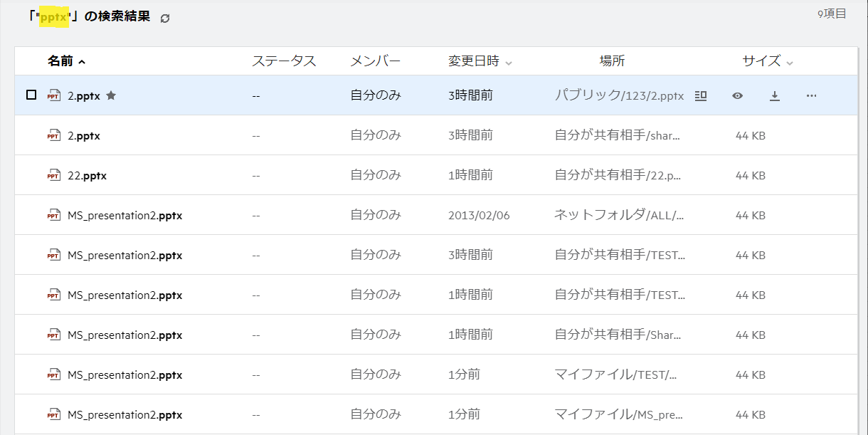The height and width of the screenshot is (435, 868).
Task: Click PPT icon of the 2013/02/06 file
Action: [x=54, y=215]
